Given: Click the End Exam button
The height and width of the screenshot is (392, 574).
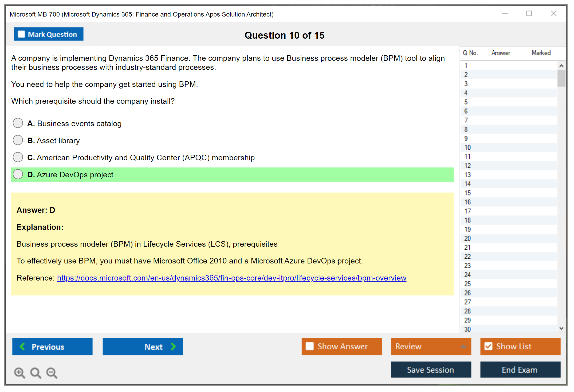Looking at the screenshot, I should point(520,370).
